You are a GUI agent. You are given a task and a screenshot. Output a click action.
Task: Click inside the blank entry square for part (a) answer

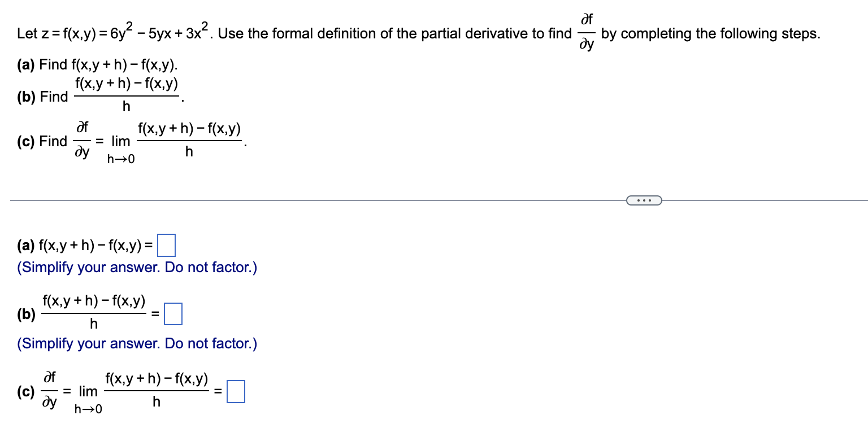pyautogui.click(x=167, y=245)
